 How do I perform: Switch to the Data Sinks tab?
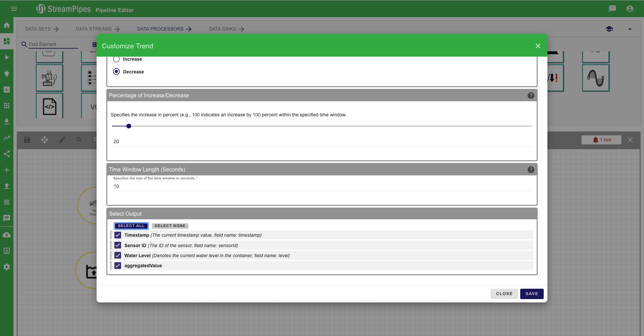[226, 29]
